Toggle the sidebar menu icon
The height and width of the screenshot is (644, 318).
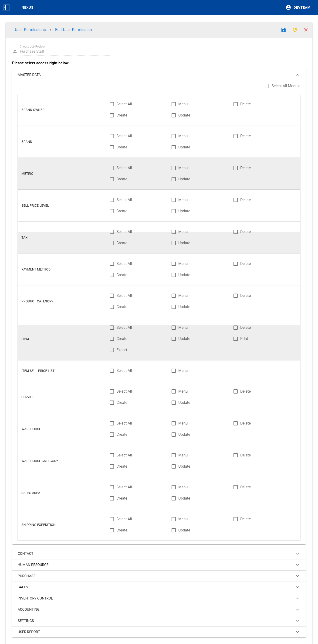point(7,7)
